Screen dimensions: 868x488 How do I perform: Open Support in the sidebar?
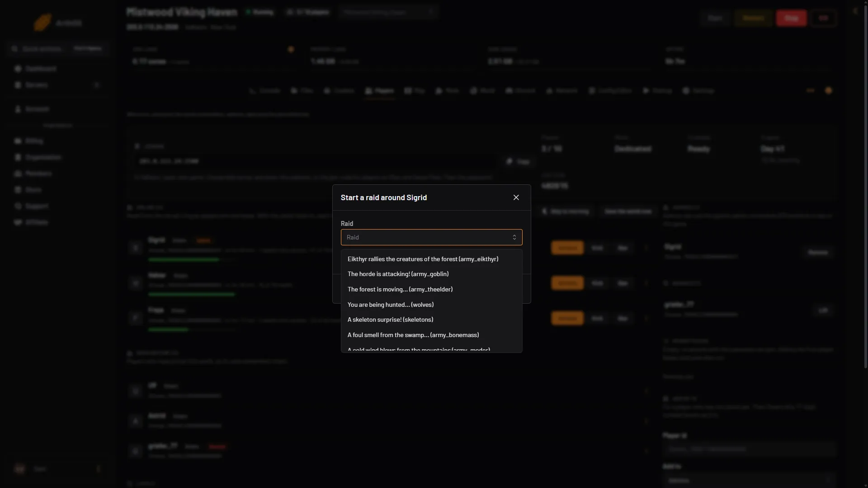point(58,206)
